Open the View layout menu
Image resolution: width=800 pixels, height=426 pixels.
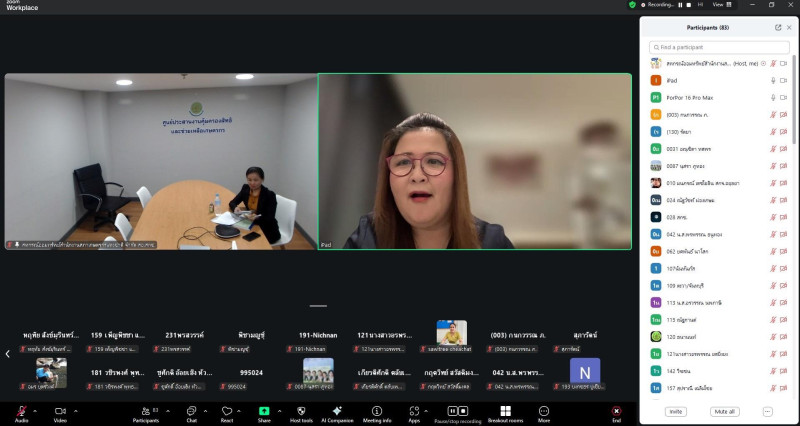tap(722, 5)
